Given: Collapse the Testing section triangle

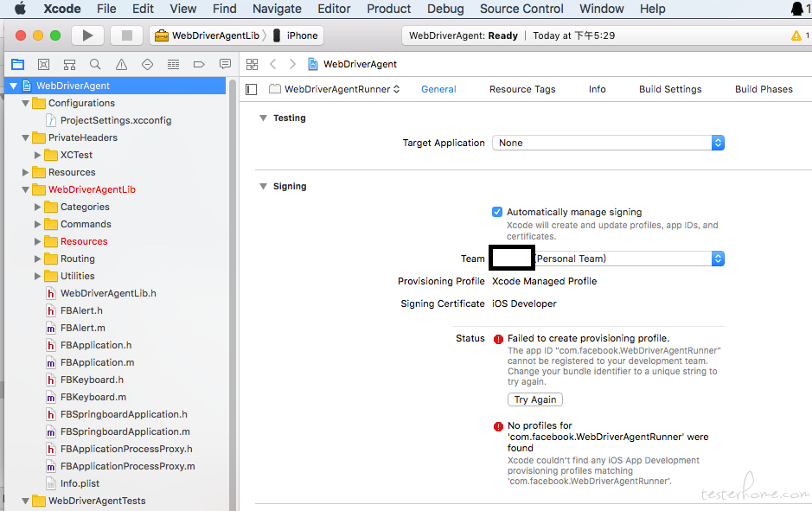Looking at the screenshot, I should (263, 118).
